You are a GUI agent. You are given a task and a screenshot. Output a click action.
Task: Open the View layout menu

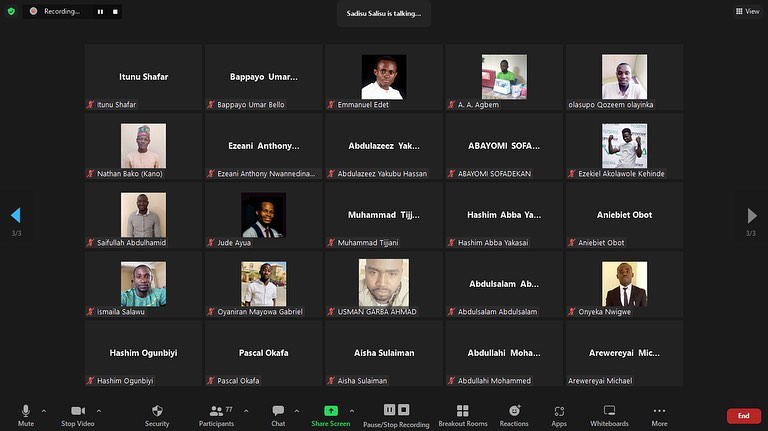coord(746,11)
